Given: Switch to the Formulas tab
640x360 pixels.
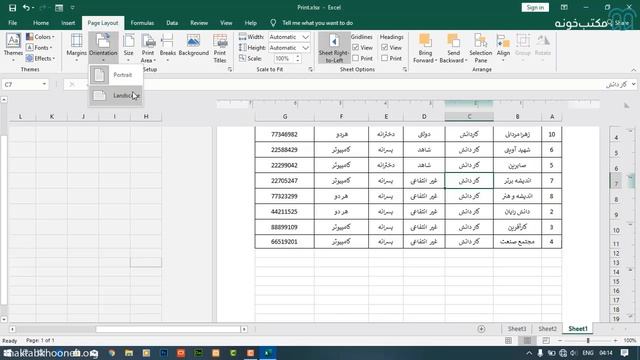Looking at the screenshot, I should pos(142,23).
